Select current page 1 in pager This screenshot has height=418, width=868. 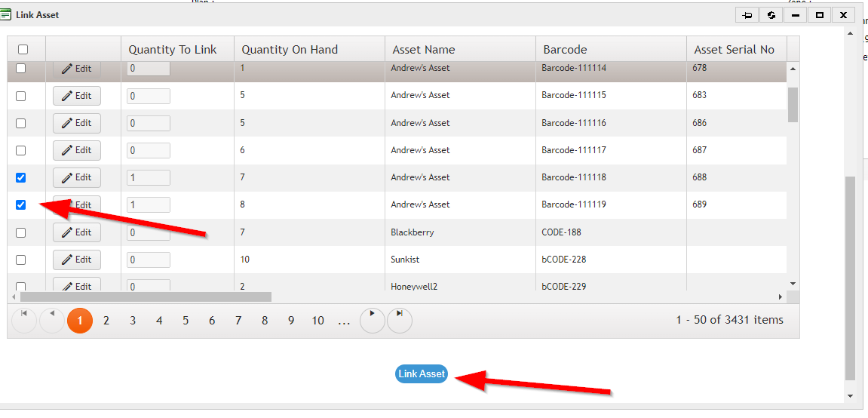(80, 320)
